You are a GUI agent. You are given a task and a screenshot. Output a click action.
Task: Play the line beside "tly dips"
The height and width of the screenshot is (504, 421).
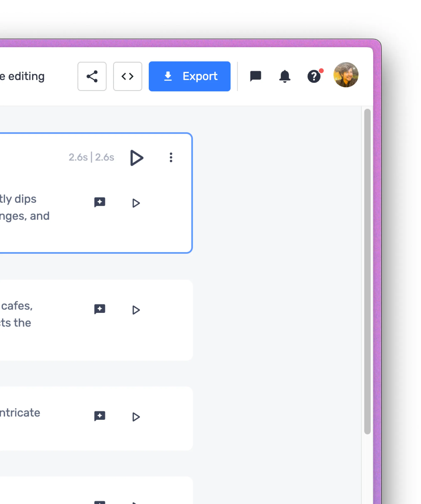coord(136,203)
